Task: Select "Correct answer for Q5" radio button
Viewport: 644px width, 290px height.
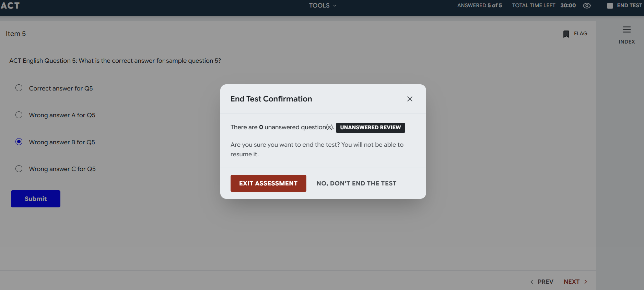Action: click(19, 88)
